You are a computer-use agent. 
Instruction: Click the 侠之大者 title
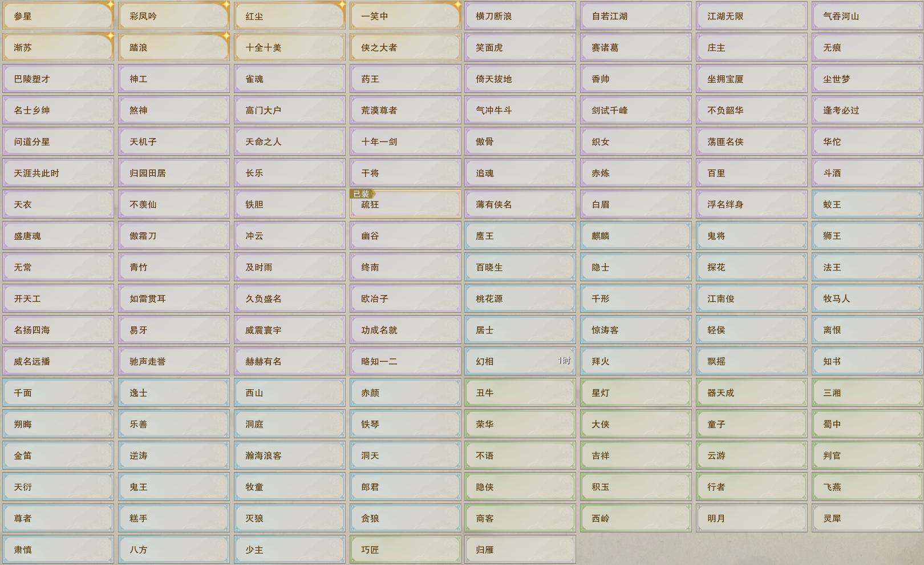click(405, 47)
